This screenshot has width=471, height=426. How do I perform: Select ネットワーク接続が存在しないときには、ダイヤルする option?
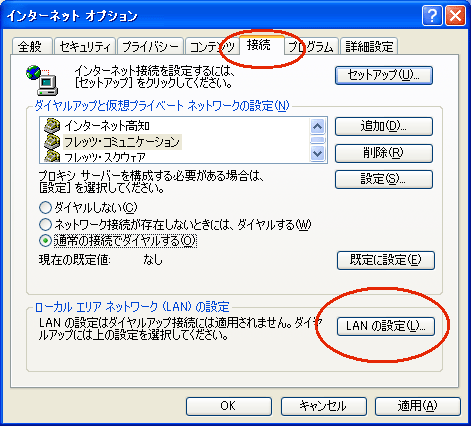(45, 224)
